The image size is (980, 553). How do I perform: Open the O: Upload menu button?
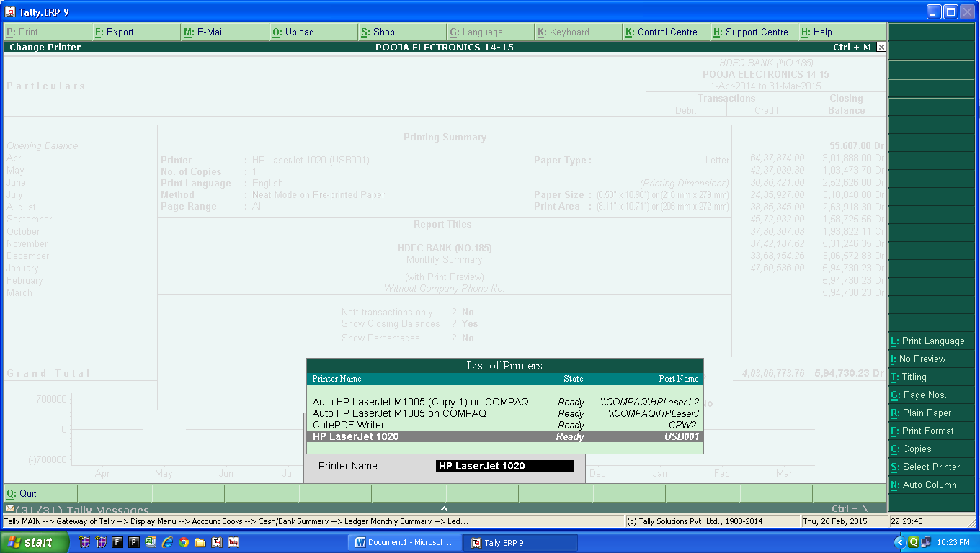point(313,32)
